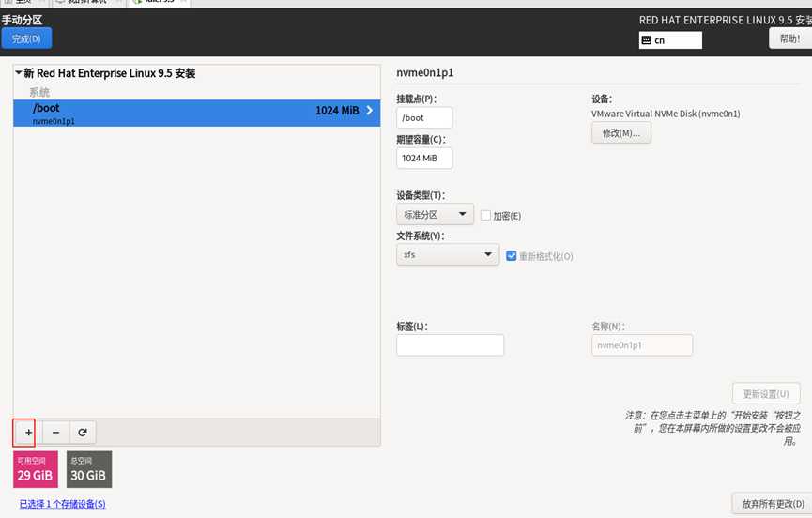Click the 标签(L) empty input field
Screen dimensions: 812x518
click(450, 345)
